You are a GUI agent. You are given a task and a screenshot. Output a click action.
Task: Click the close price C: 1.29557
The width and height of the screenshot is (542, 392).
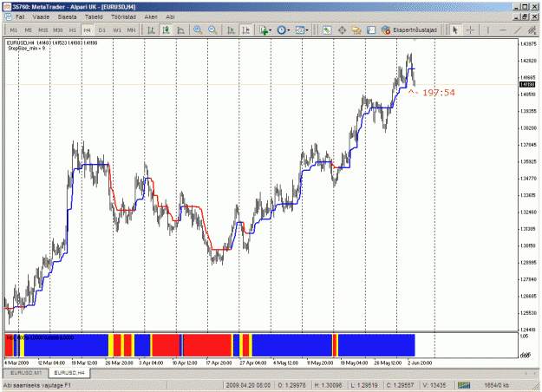coord(399,385)
